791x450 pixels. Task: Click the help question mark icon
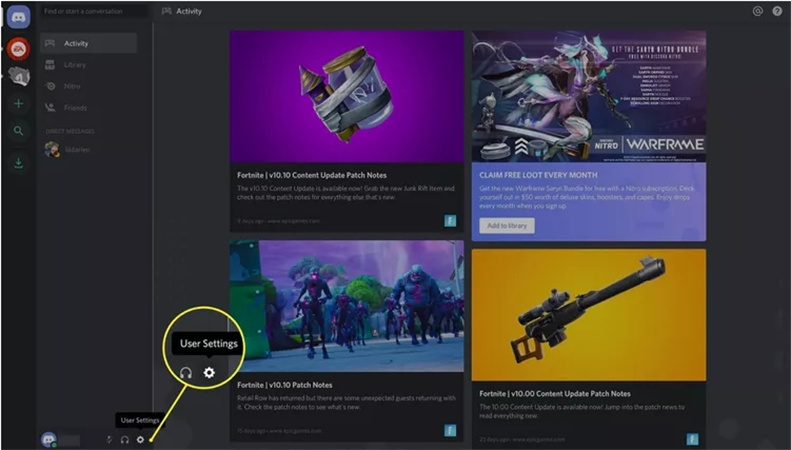click(x=777, y=11)
